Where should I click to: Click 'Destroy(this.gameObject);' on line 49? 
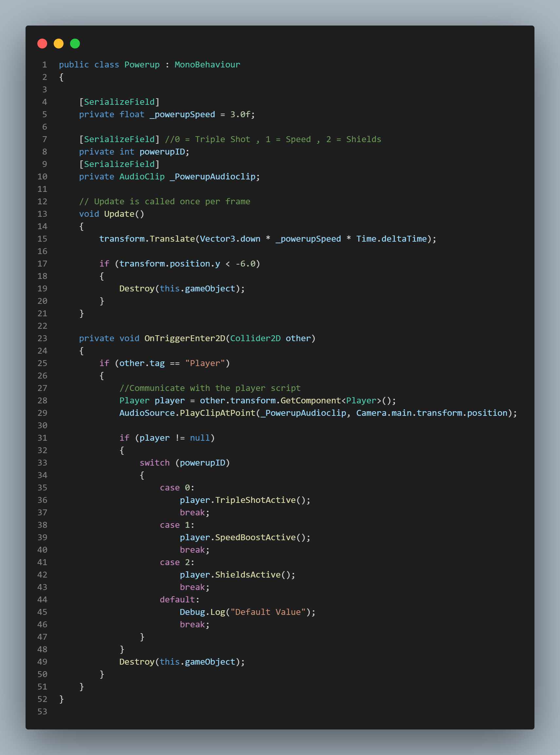182,662
